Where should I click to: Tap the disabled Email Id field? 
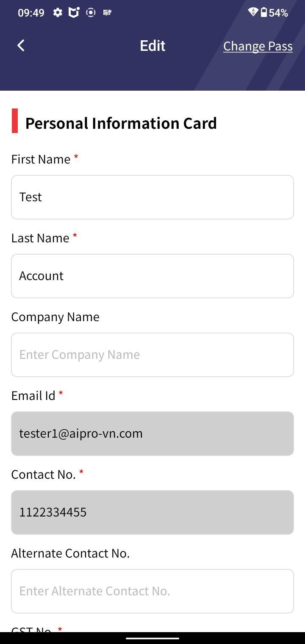pos(152,433)
